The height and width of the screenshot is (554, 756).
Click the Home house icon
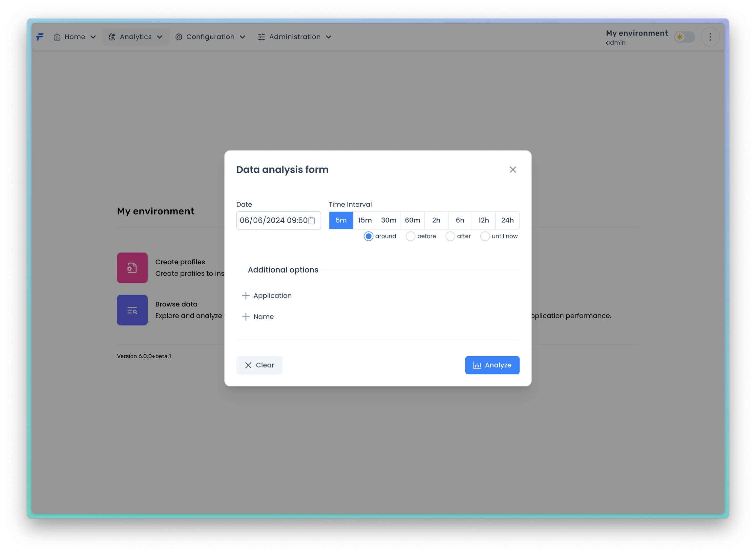(x=57, y=37)
